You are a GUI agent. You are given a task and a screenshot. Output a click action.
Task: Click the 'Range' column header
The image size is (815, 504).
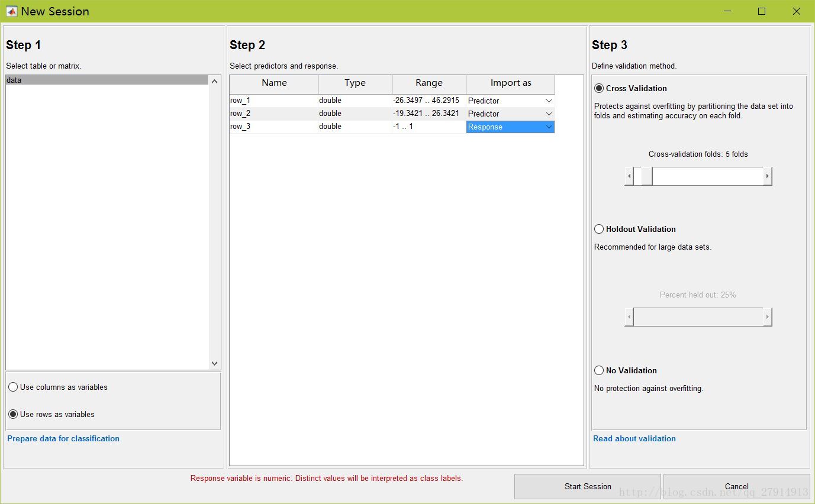click(x=429, y=83)
